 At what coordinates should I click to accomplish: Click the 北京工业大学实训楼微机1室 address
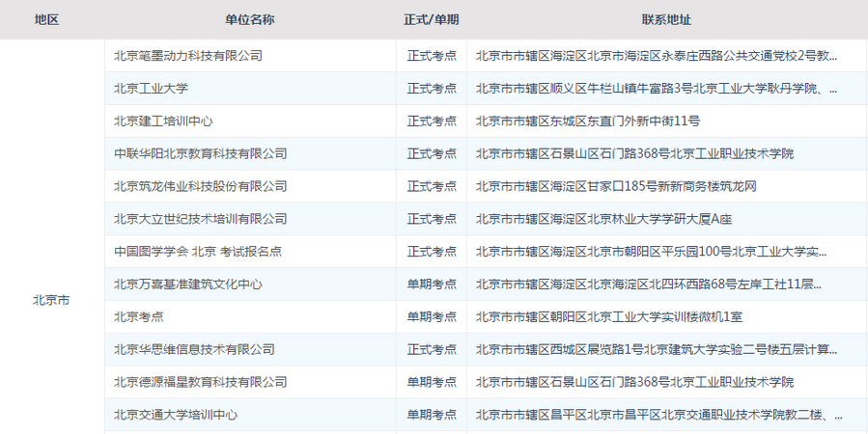(609, 316)
